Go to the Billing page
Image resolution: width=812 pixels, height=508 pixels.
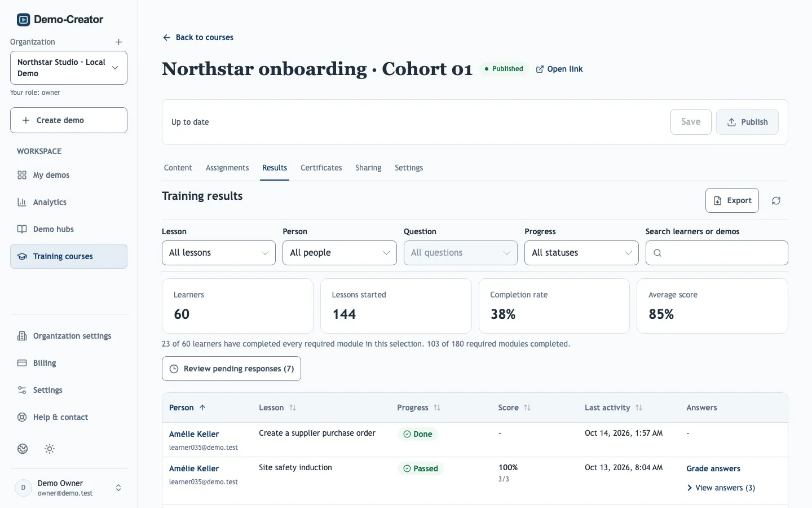click(69, 363)
